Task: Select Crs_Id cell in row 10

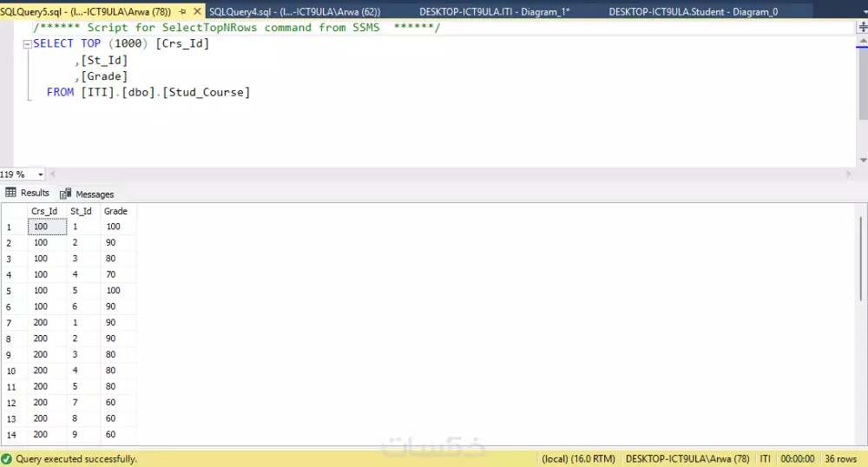Action: tap(47, 370)
